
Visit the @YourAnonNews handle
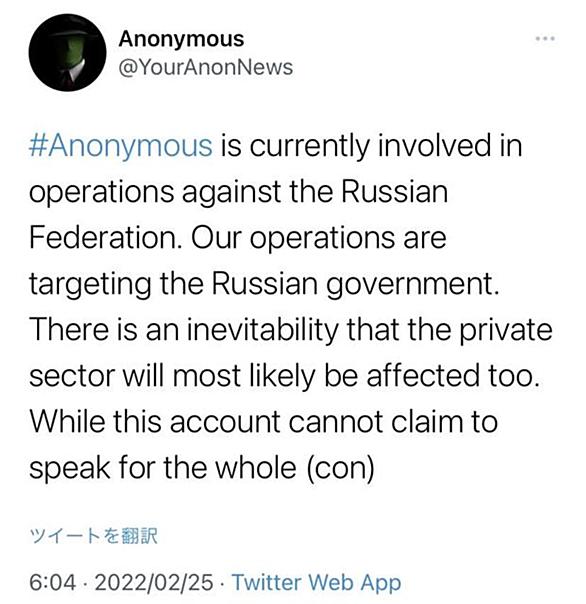206,67
